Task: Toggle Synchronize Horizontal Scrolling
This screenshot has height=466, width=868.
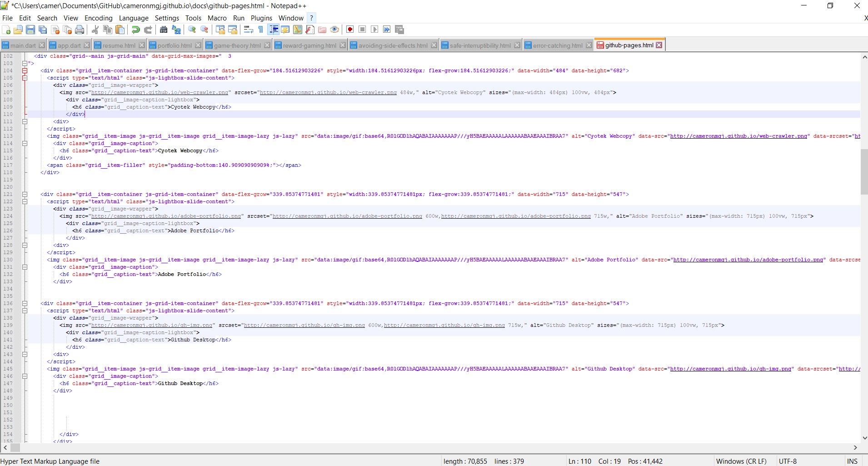Action: 233,30
